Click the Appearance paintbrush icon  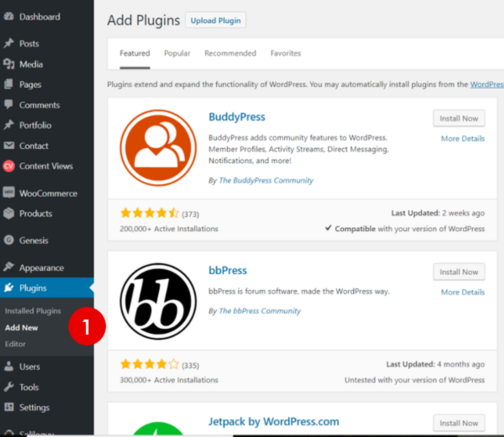coord(9,267)
